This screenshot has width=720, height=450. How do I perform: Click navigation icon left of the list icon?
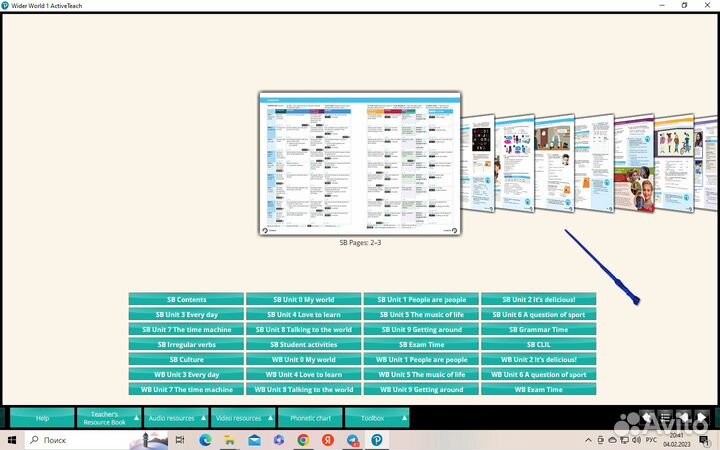point(647,417)
